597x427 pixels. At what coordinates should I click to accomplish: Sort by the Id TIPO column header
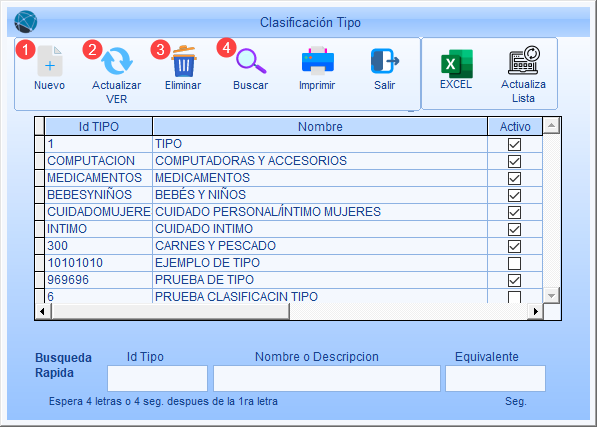99,126
